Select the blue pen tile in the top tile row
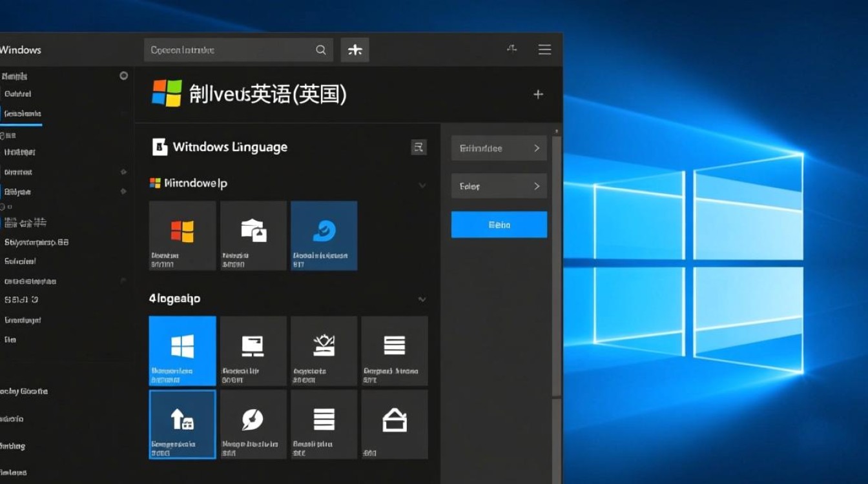Image resolution: width=868 pixels, height=484 pixels. 324,235
